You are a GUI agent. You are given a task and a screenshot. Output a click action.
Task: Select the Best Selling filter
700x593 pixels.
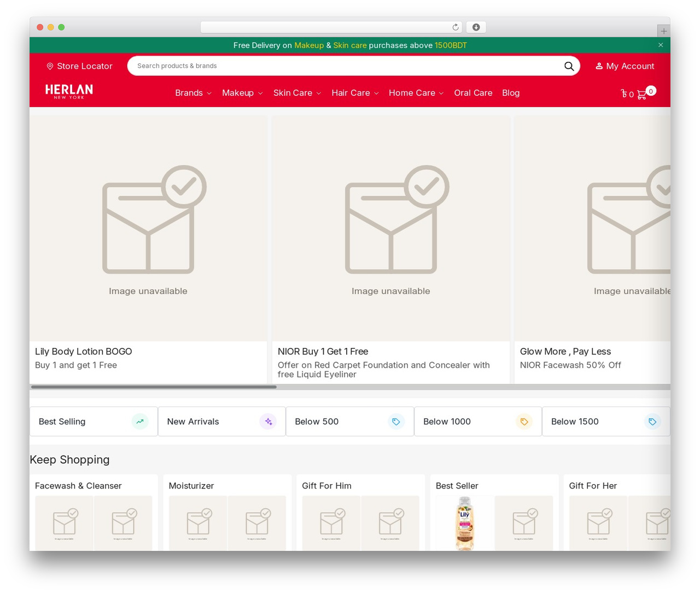click(94, 422)
